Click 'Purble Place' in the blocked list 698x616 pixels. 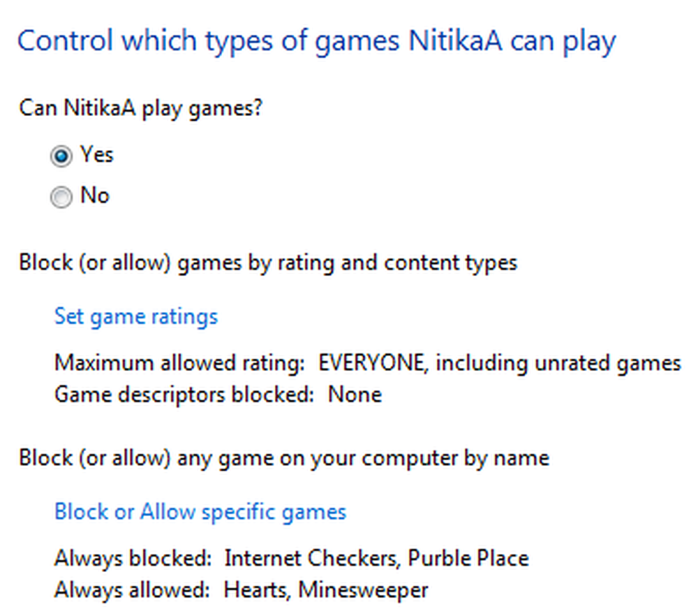pyautogui.click(x=468, y=559)
